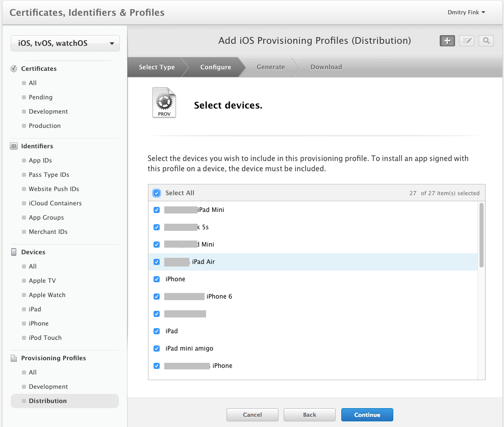Click the Certificates section icon

point(14,69)
